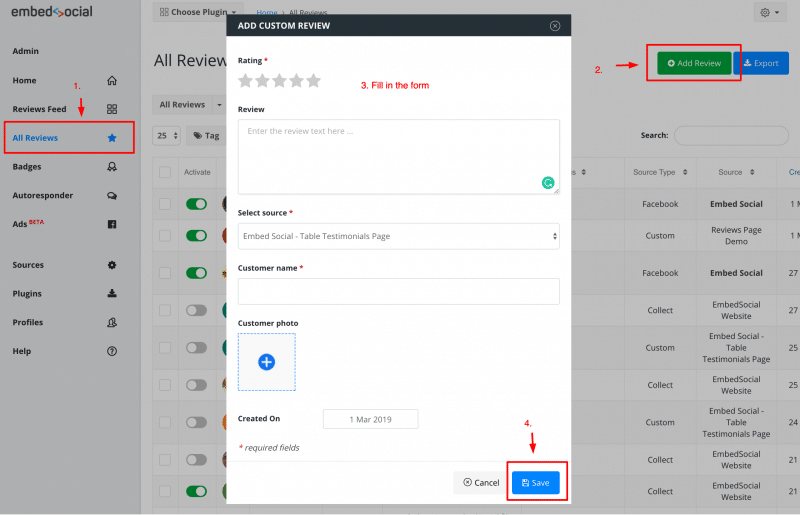
Task: Click the Home house icon in sidebar
Action: 112,81
